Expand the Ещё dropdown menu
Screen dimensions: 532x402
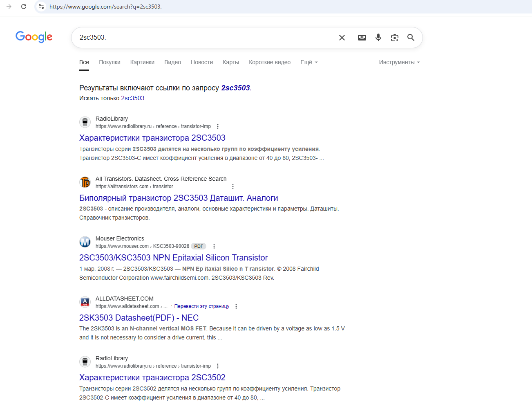pyautogui.click(x=309, y=62)
